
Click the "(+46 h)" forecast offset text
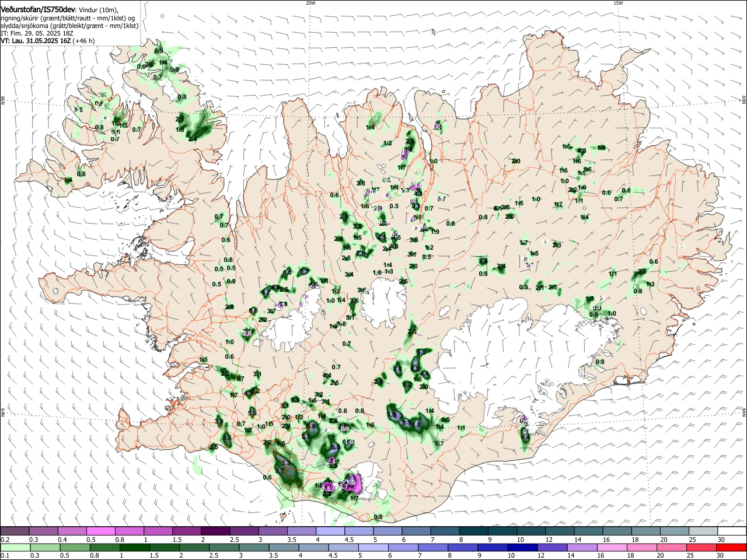pyautogui.click(x=83, y=41)
